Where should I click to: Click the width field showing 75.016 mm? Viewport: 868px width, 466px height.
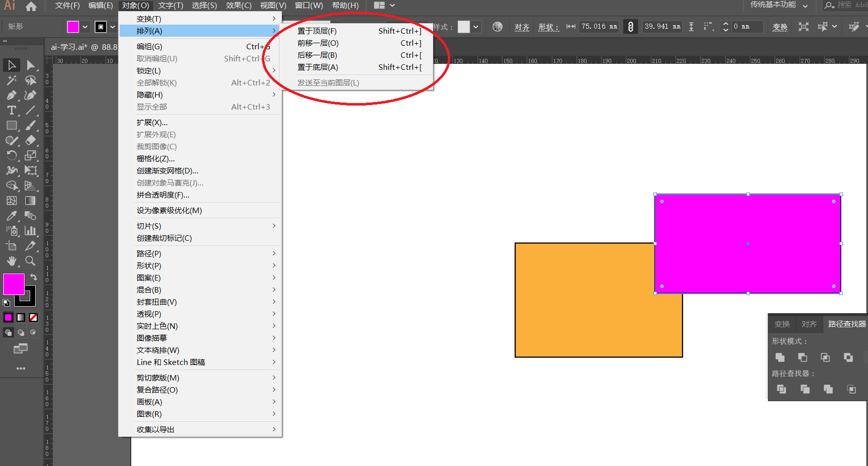click(599, 27)
